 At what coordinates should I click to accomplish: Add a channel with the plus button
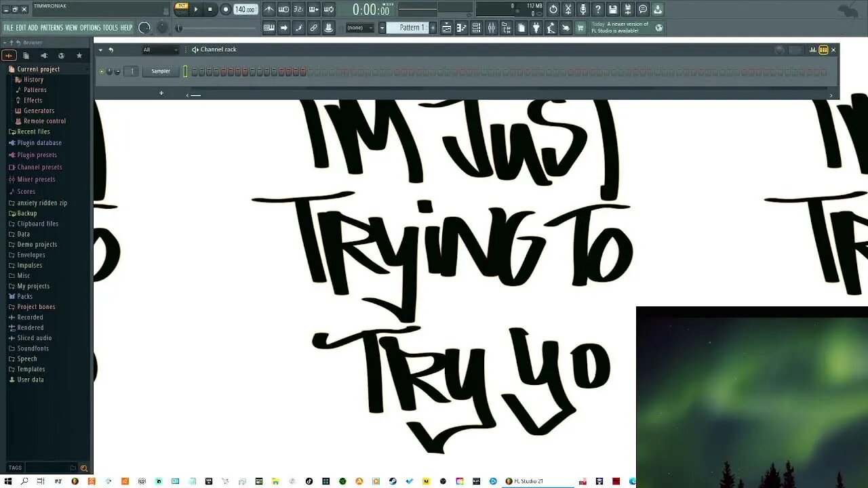tap(161, 93)
